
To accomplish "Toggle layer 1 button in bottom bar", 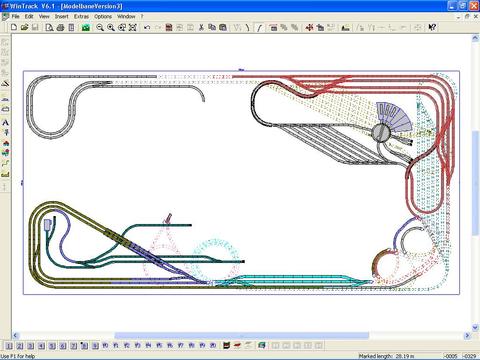I will click(x=9, y=346).
